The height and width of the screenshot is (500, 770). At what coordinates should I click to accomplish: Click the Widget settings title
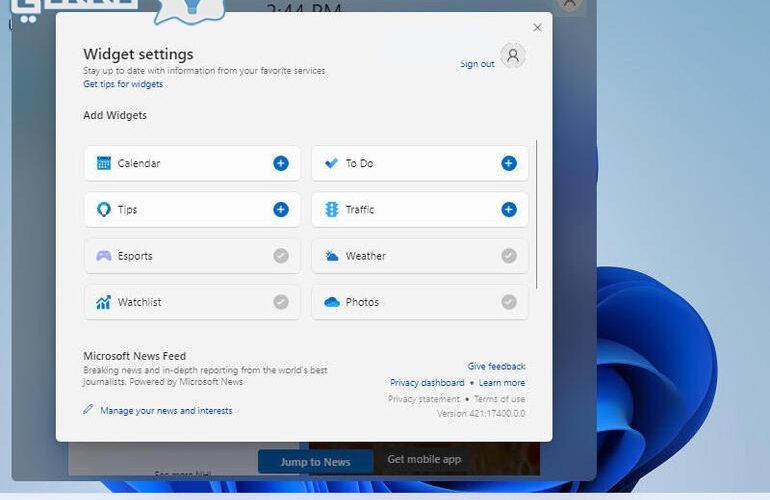coord(138,54)
